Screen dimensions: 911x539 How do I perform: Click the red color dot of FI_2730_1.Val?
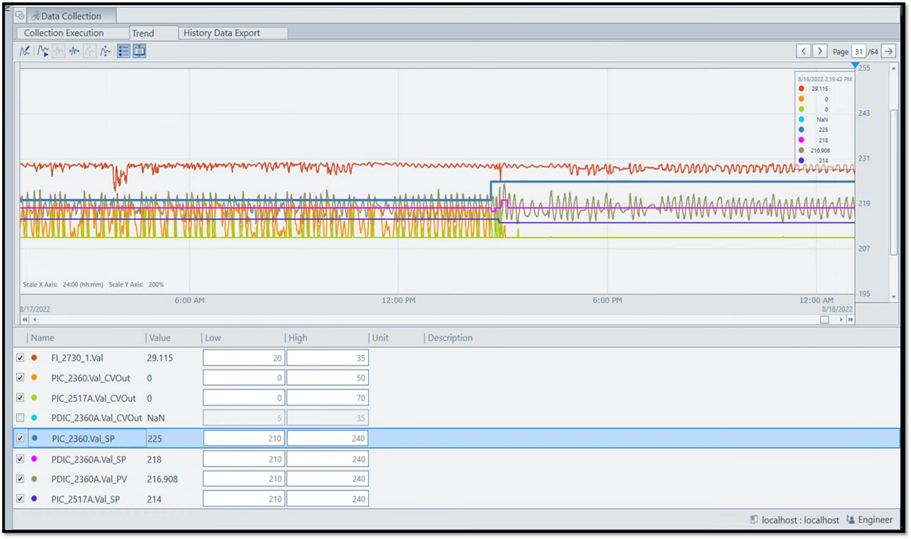[34, 358]
